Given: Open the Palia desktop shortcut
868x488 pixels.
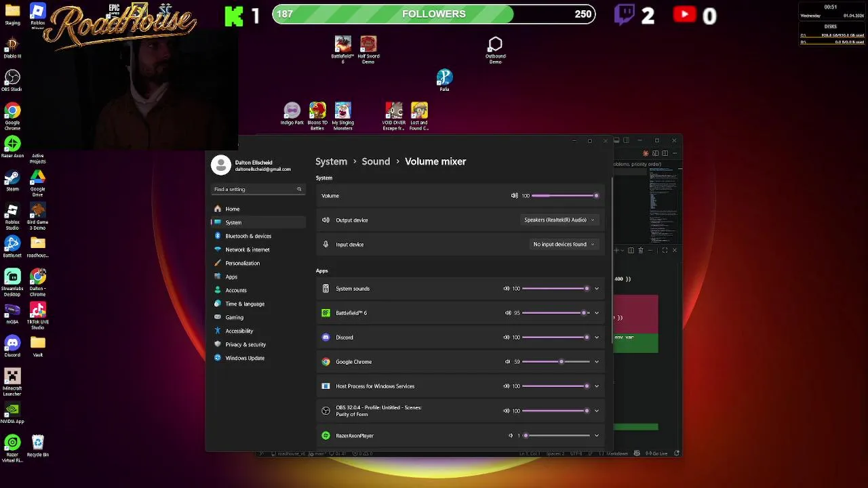Looking at the screenshot, I should (444, 80).
